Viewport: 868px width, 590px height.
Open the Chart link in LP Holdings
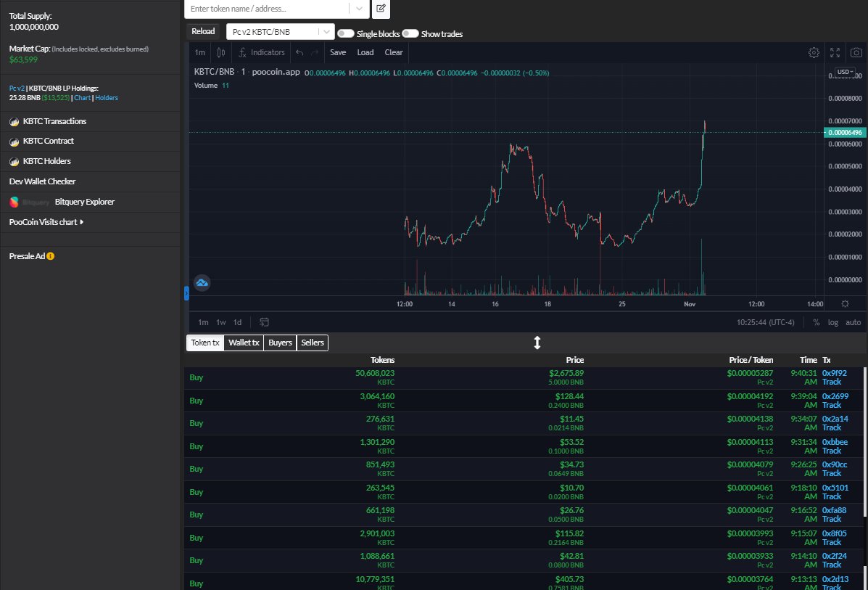pyautogui.click(x=82, y=98)
